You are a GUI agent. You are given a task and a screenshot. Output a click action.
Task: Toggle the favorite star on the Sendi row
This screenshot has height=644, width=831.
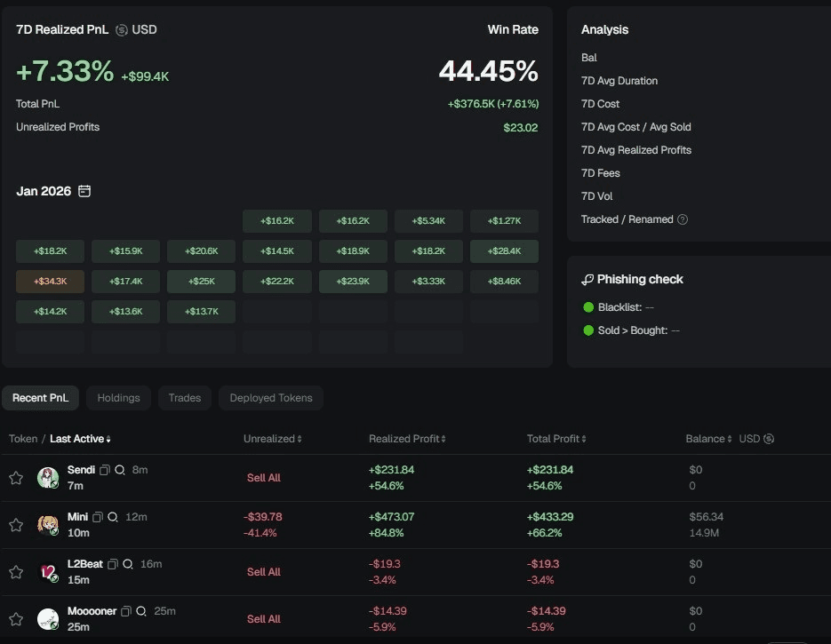tap(15, 477)
